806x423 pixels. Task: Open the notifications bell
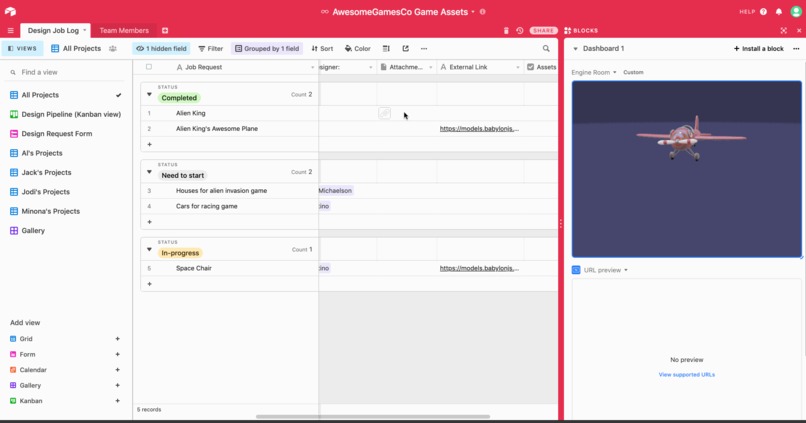tap(779, 11)
